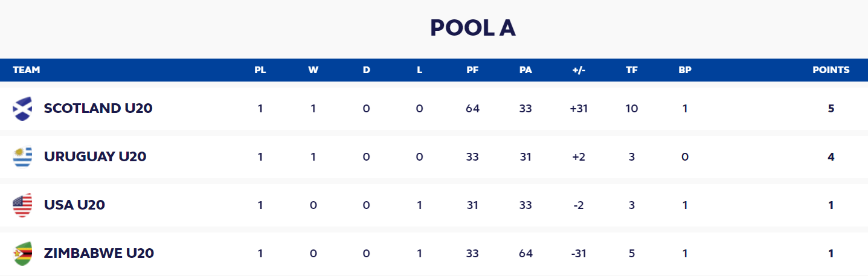Click the USA U20 flag icon
The image size is (868, 276).
(22, 205)
